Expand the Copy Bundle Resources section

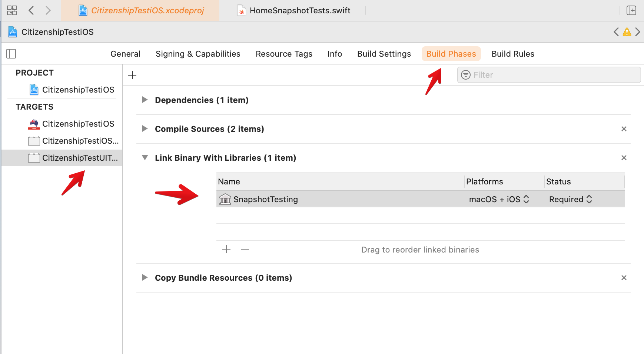click(145, 277)
